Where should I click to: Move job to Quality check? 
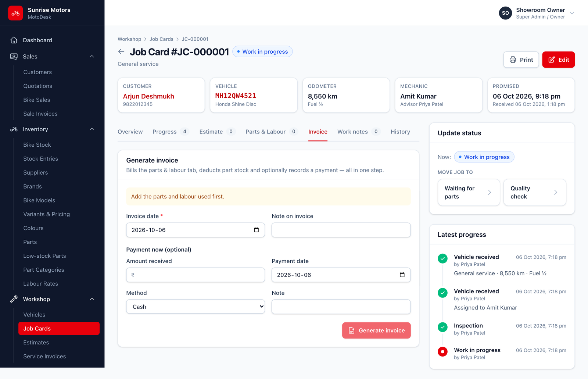pyautogui.click(x=535, y=192)
